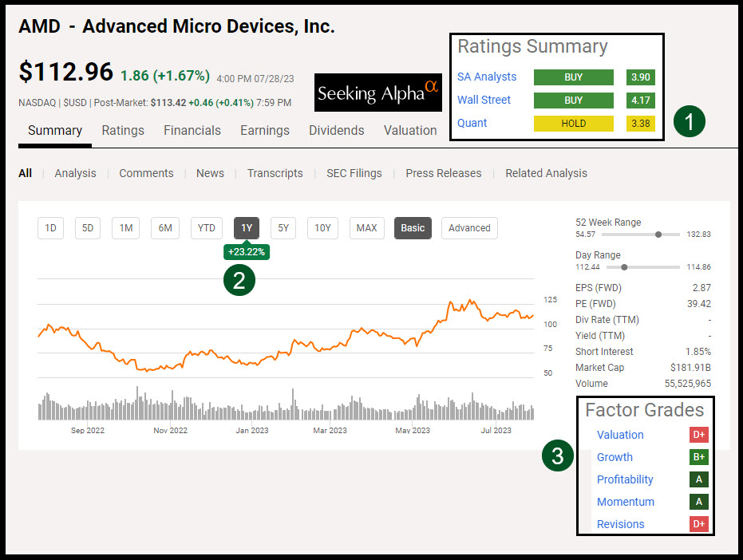Select the 5Y chart time range
The height and width of the screenshot is (560, 743).
point(283,228)
